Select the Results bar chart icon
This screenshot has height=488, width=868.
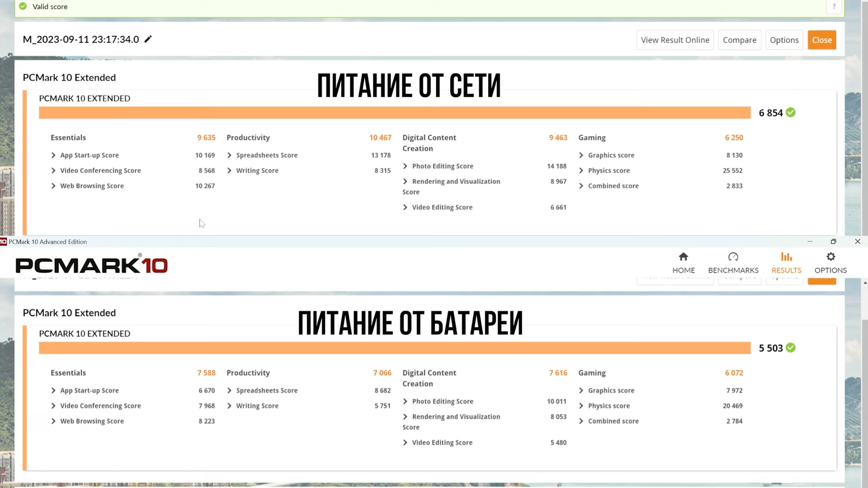pyautogui.click(x=786, y=257)
